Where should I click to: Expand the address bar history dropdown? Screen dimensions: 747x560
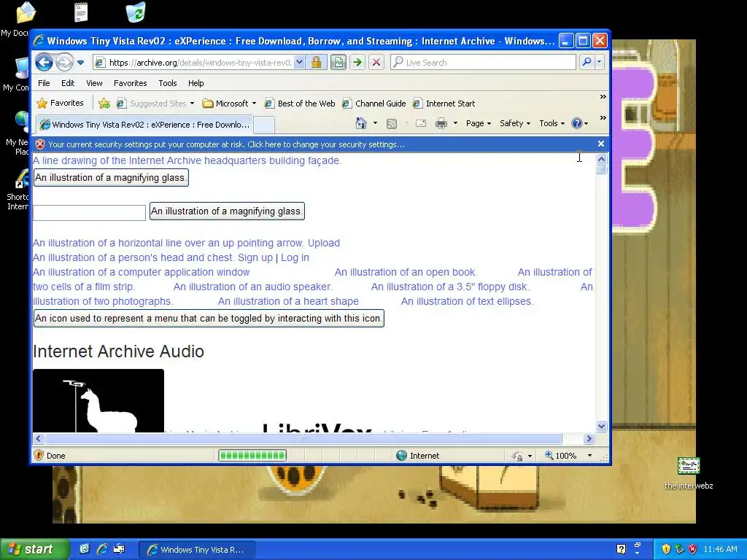(299, 63)
